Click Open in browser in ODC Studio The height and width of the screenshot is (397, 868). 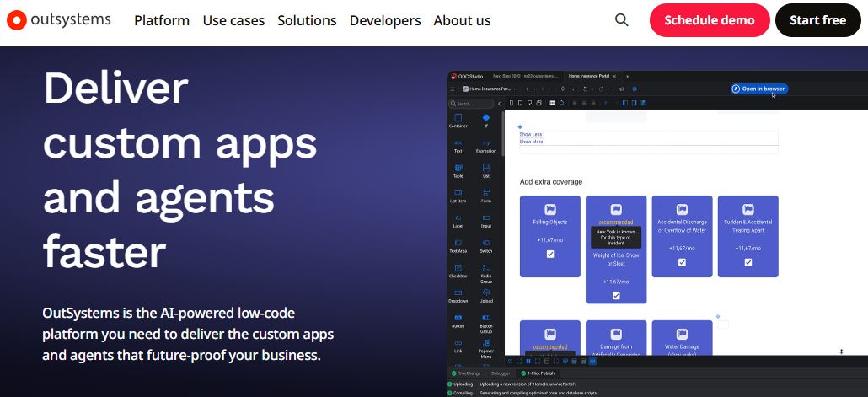point(759,89)
